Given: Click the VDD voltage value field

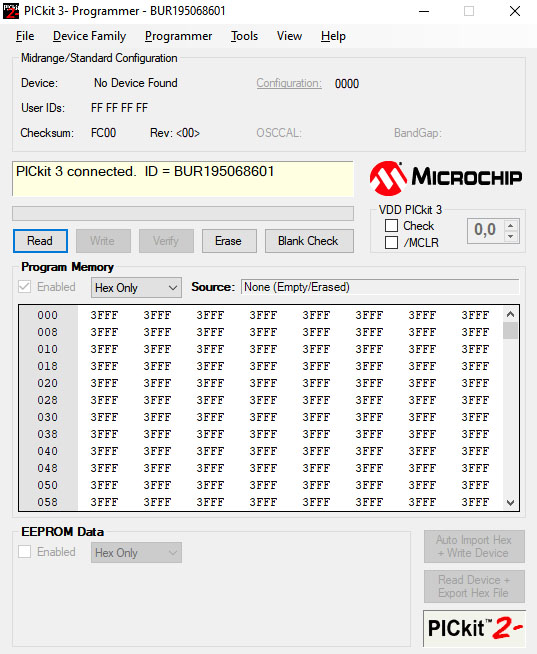Looking at the screenshot, I should tap(486, 230).
